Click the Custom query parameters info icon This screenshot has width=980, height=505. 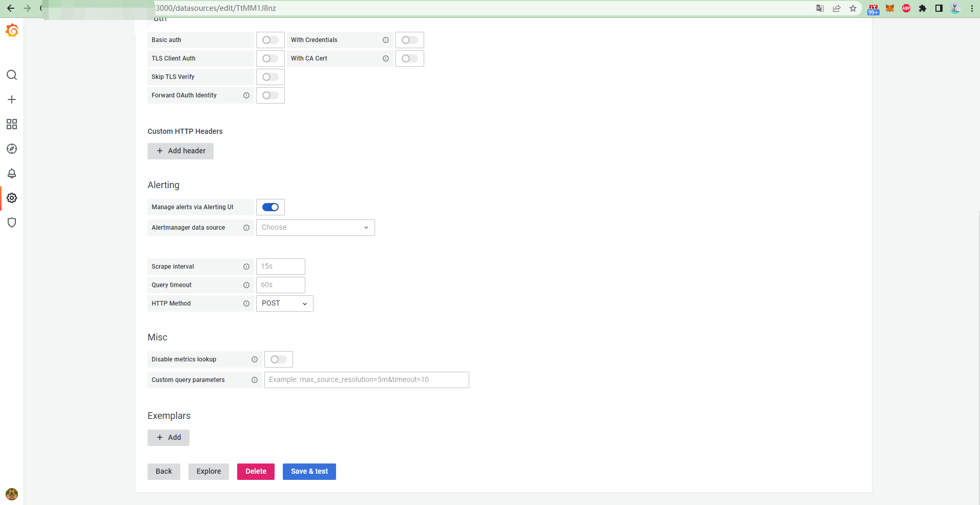(255, 380)
